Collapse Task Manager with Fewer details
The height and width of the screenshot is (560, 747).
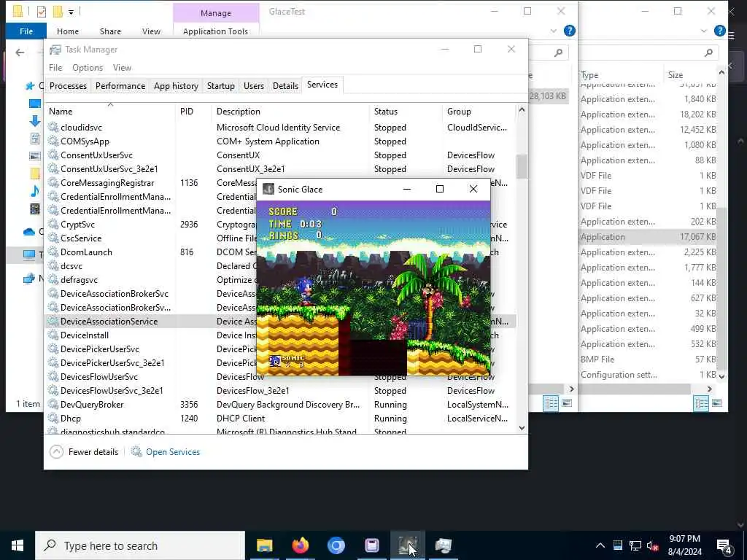(x=84, y=452)
